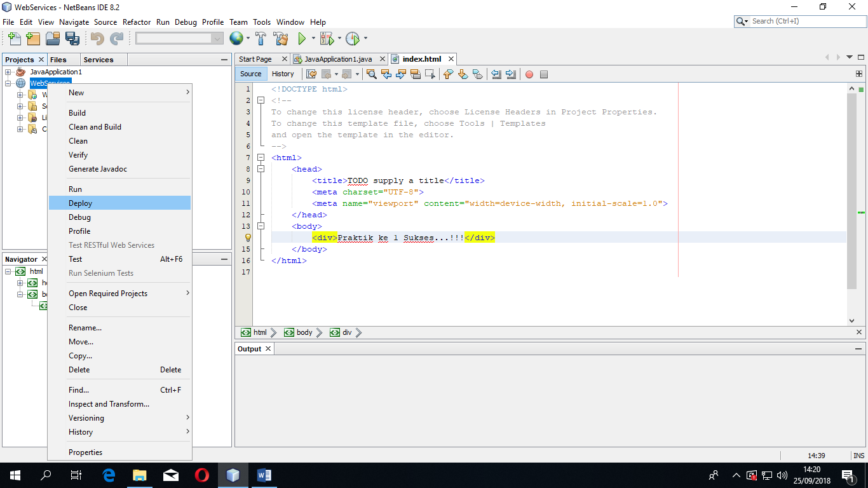Open Opera browser from taskbar
The image size is (868, 488).
(x=202, y=475)
